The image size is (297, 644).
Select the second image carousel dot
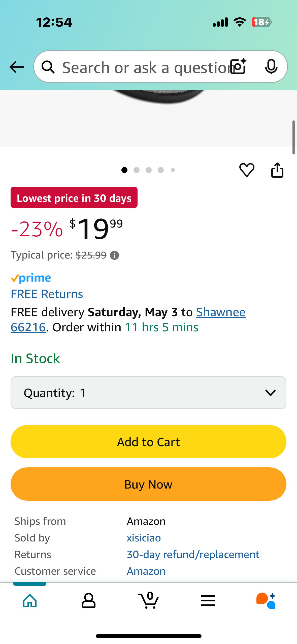[137, 170]
